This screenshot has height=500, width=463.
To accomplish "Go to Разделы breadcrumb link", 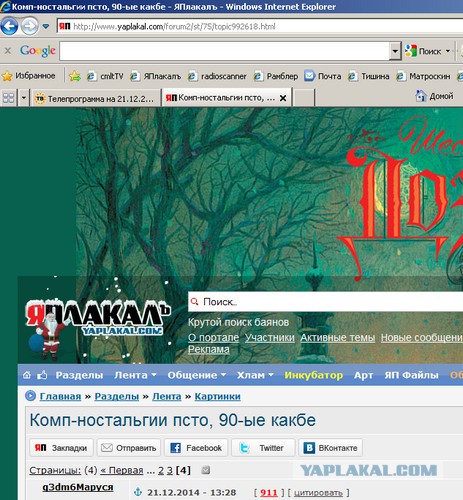I will pyautogui.click(x=117, y=396).
